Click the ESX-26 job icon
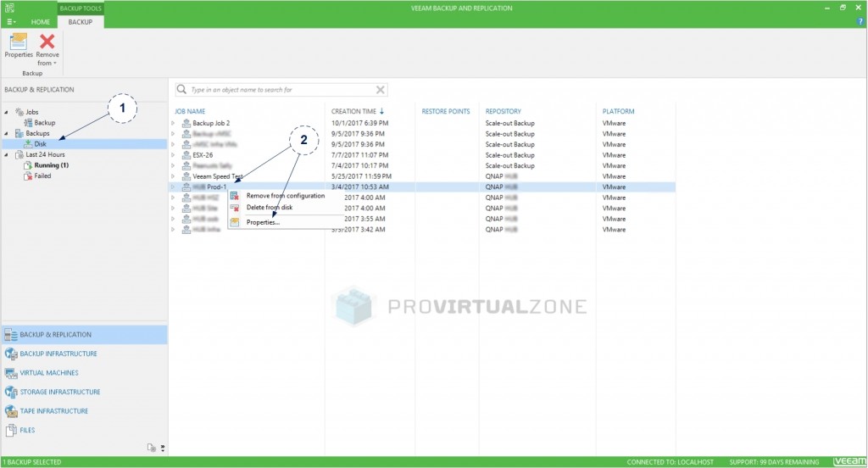Image resolution: width=868 pixels, height=468 pixels. (x=186, y=155)
